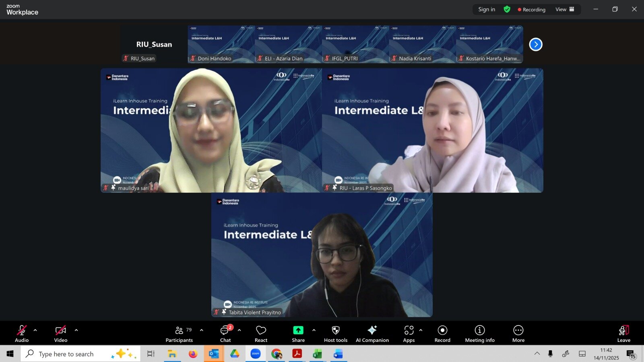
Task: Show Meeting info
Action: [x=479, y=334]
